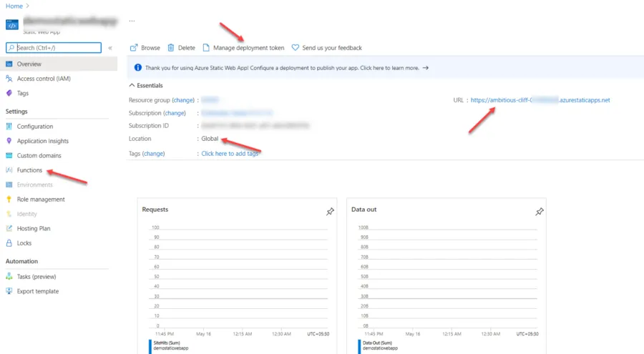Screen dimensions: 644x354
Task: Pin the Data out chart
Action: pyautogui.click(x=540, y=212)
